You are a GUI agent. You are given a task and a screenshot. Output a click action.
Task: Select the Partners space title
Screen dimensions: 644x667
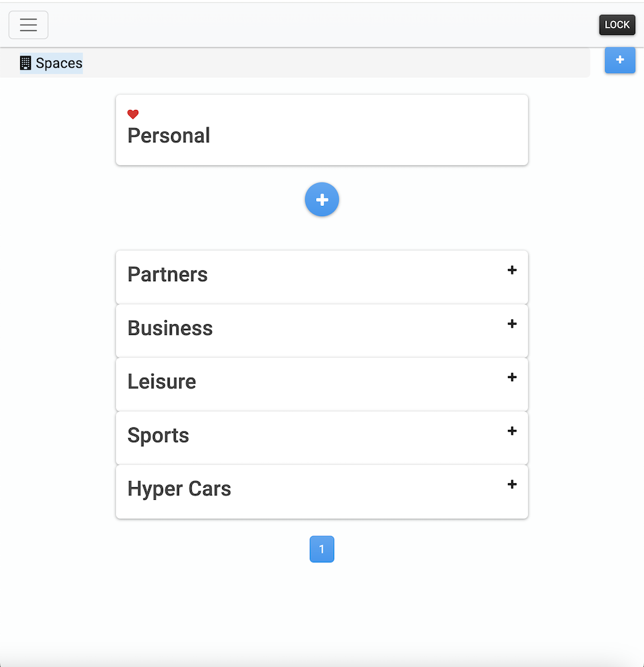click(168, 274)
